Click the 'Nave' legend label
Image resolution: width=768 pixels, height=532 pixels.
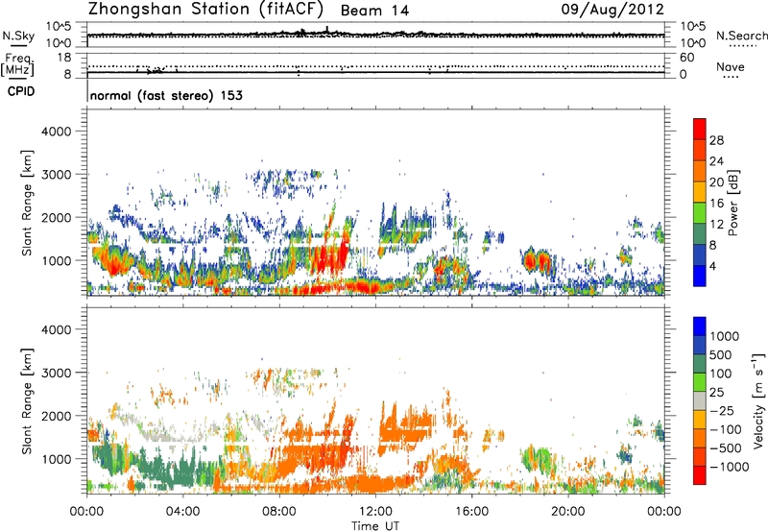(731, 66)
